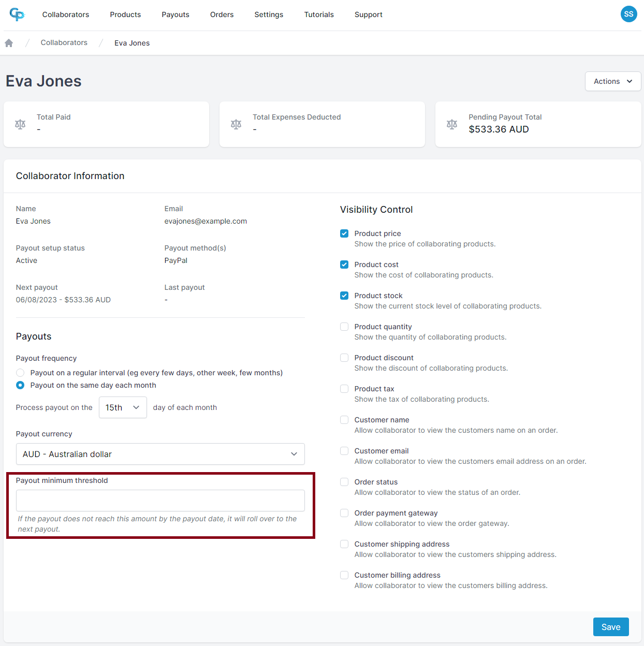Open the Products menu
This screenshot has height=646, width=644.
(125, 14)
